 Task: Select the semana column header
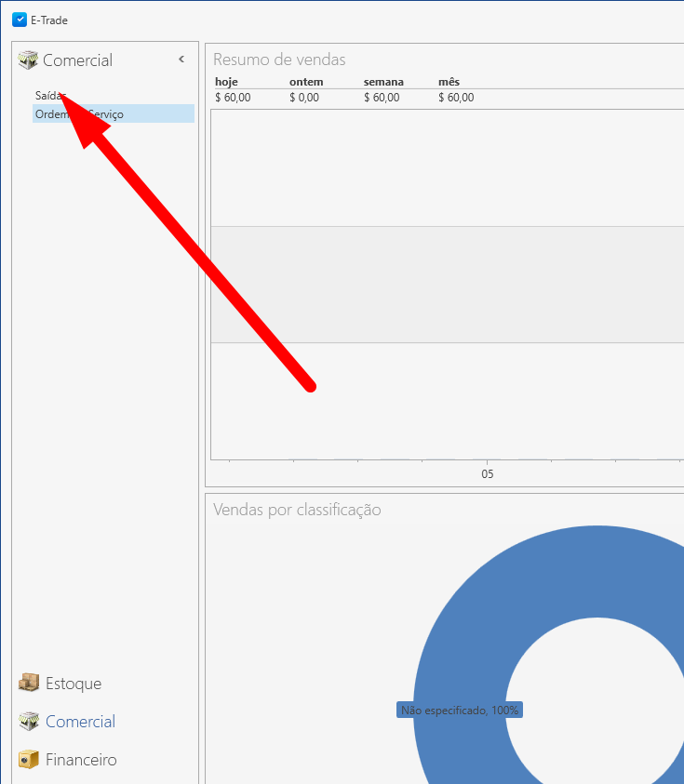(383, 82)
